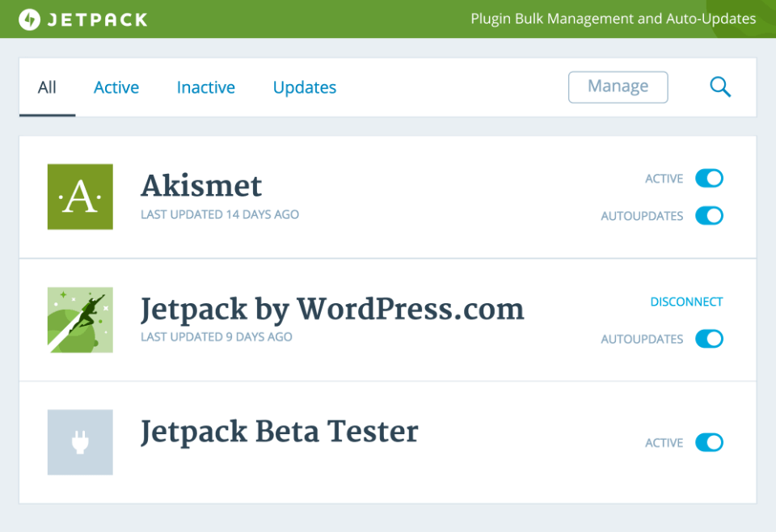Click the Disconnect link for Jetpack

(686, 302)
